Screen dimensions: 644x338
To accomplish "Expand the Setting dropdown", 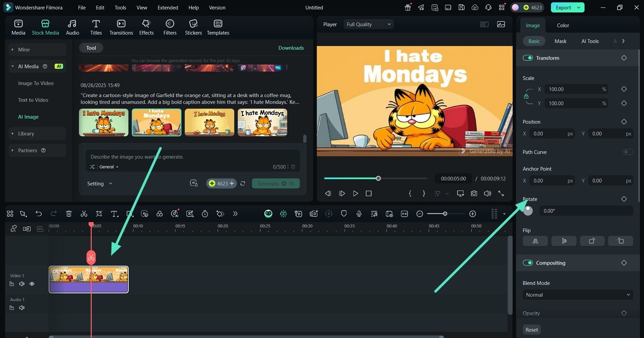I will [x=100, y=183].
